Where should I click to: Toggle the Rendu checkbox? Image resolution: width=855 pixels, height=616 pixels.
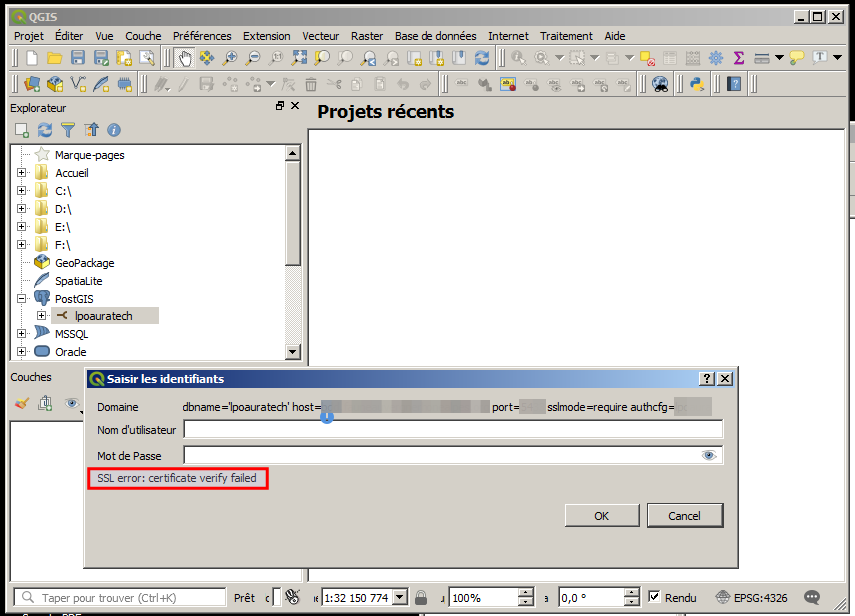[655, 597]
